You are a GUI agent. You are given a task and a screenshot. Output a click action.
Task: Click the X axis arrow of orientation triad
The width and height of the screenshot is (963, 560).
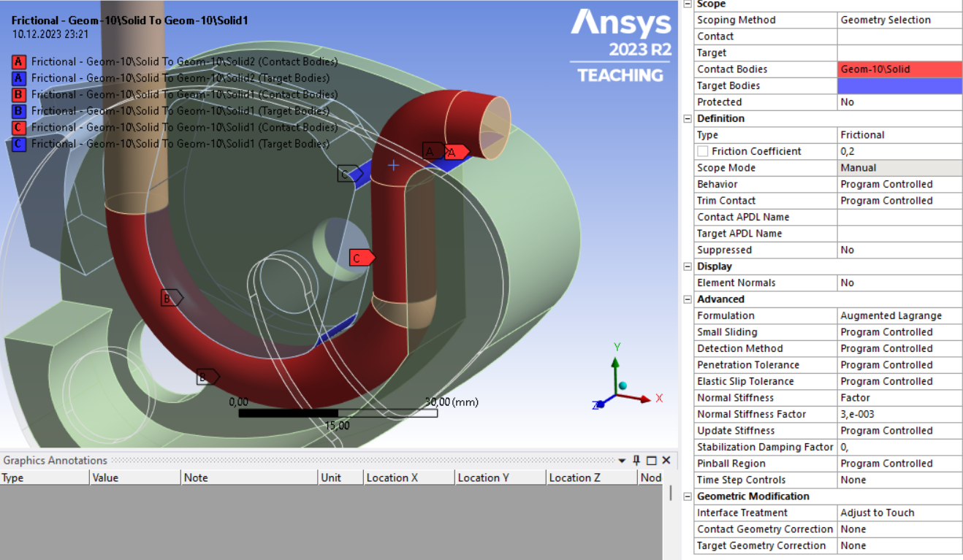(644, 399)
